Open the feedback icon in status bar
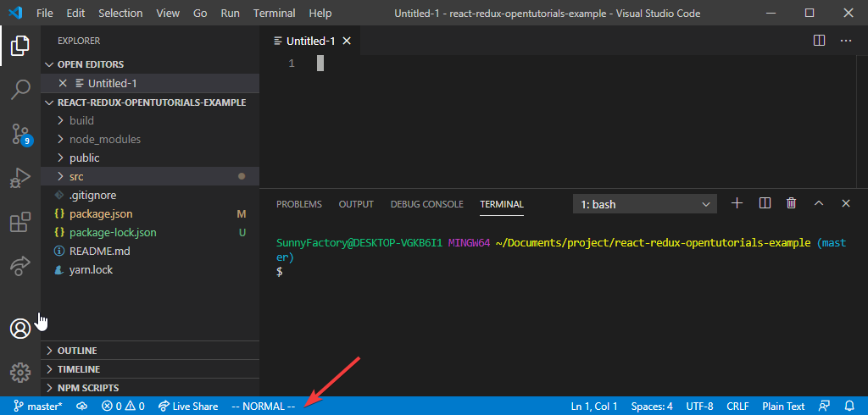The width and height of the screenshot is (868, 415). click(824, 407)
